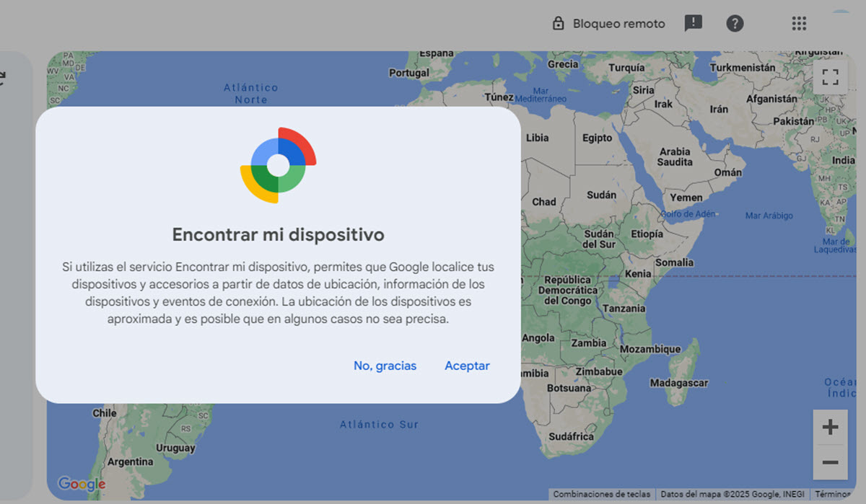Toggle fullscreen map view icon
866x504 pixels.
[x=830, y=77]
